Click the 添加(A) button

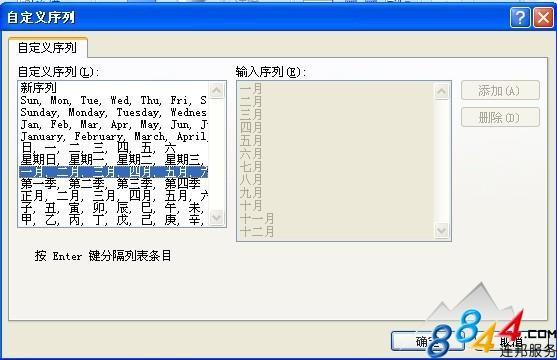click(x=500, y=91)
